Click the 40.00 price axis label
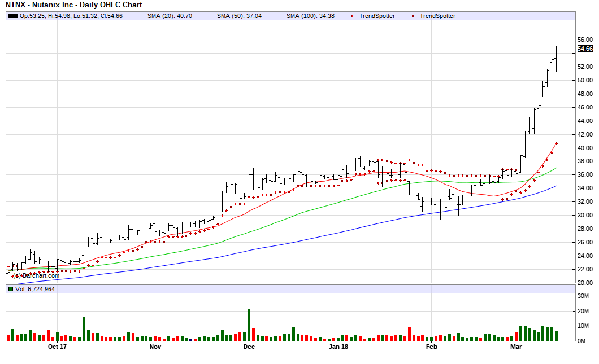Image resolution: width=599 pixels, height=364 pixels. click(585, 148)
